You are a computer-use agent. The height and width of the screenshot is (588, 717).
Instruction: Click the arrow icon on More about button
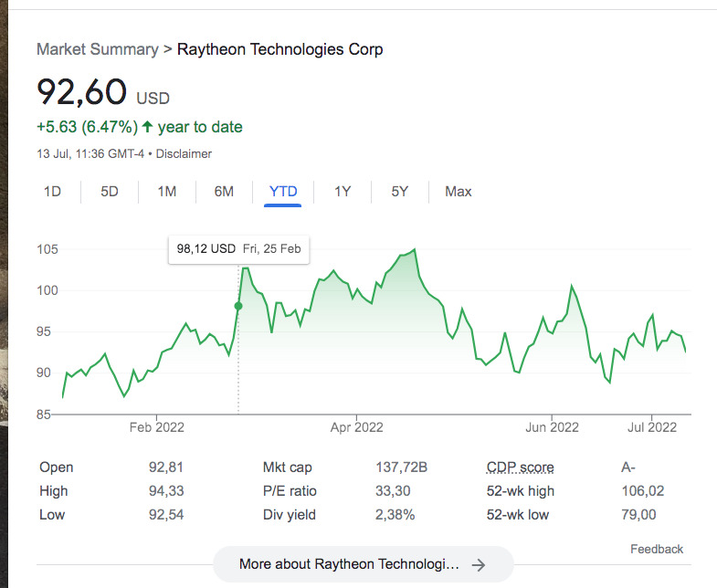click(478, 565)
